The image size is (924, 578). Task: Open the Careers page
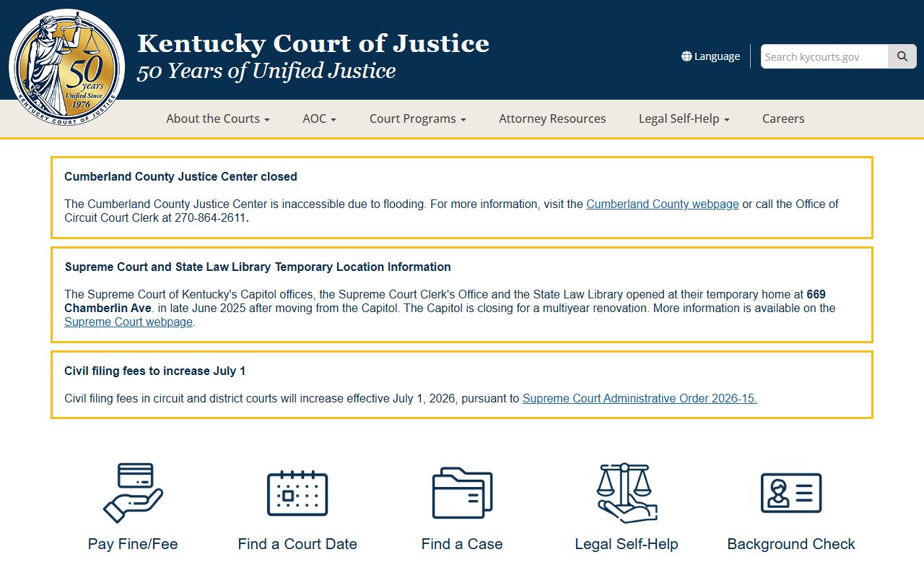click(x=783, y=118)
